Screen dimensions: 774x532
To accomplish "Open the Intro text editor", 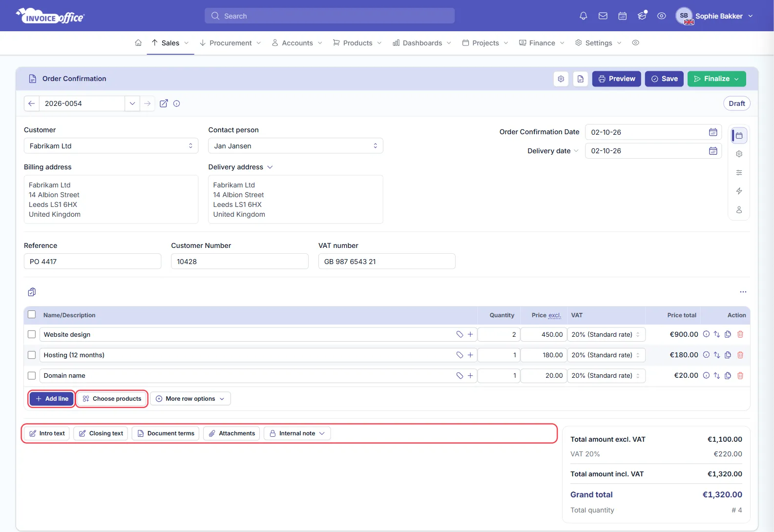I will point(47,433).
